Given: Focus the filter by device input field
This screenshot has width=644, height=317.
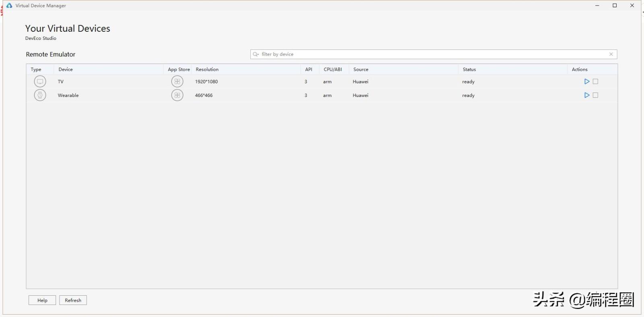Looking at the screenshot, I should [433, 54].
